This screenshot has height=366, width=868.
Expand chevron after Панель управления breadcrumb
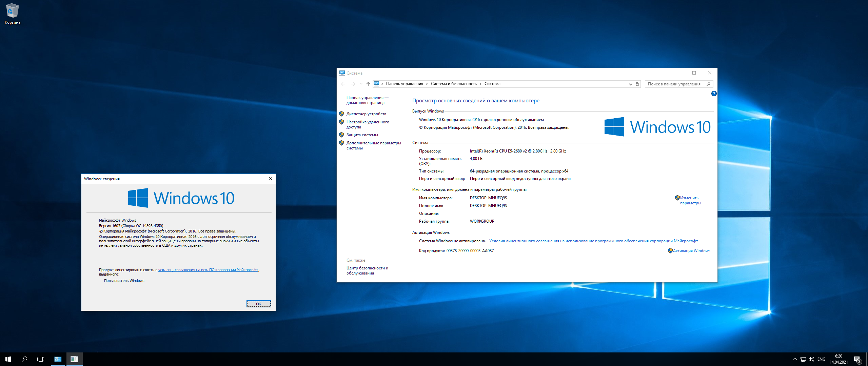(427, 84)
